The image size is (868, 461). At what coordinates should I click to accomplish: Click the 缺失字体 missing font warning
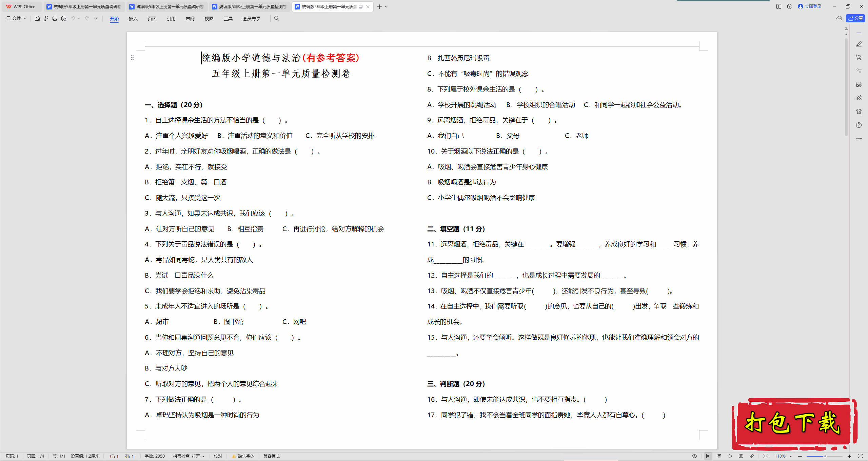[x=243, y=456]
